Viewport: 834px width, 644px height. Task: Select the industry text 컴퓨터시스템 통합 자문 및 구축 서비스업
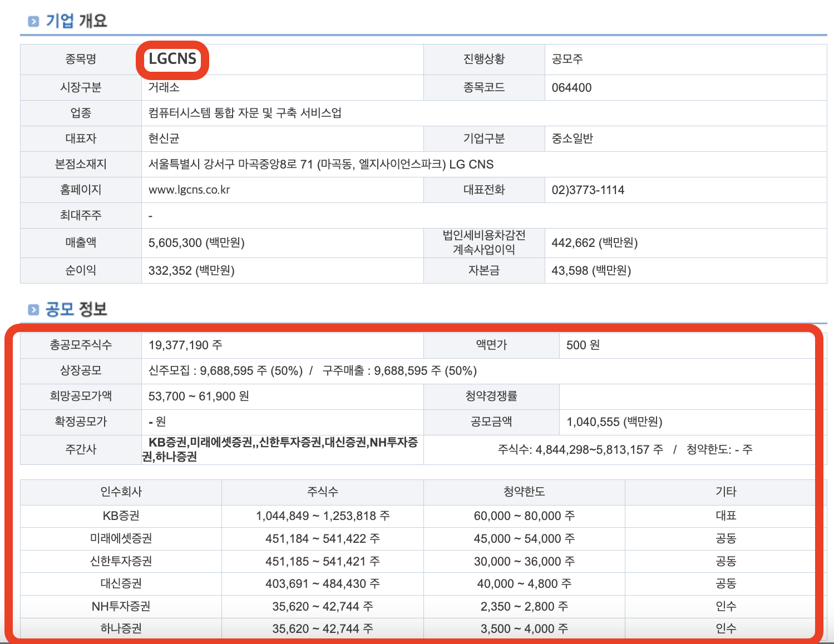(245, 113)
